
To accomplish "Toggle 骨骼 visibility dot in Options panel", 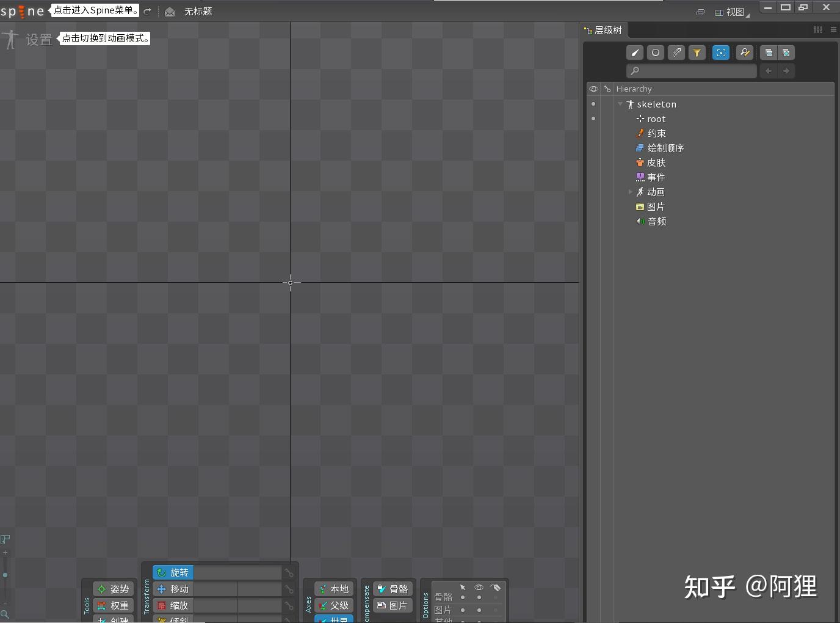I will click(x=480, y=597).
